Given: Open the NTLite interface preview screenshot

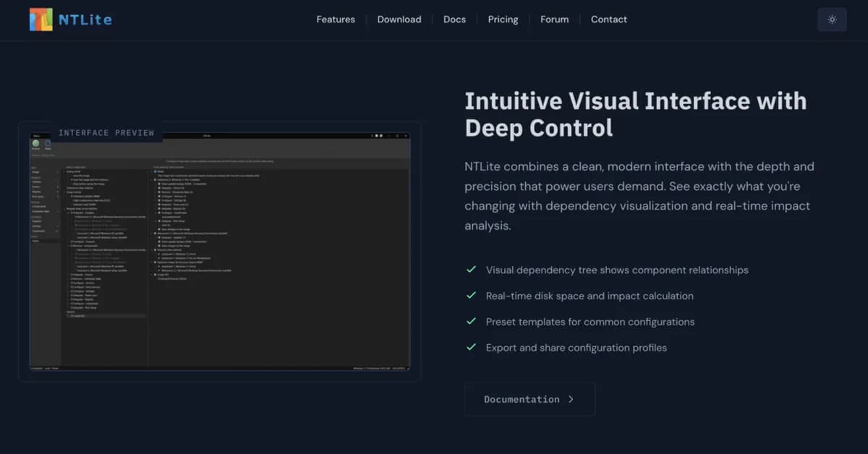Looking at the screenshot, I should (x=220, y=253).
